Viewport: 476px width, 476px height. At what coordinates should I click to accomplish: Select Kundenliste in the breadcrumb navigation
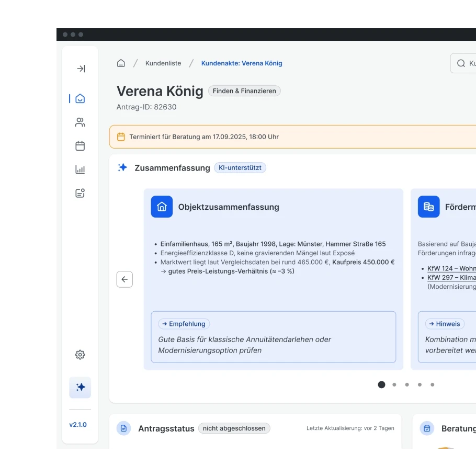click(163, 63)
